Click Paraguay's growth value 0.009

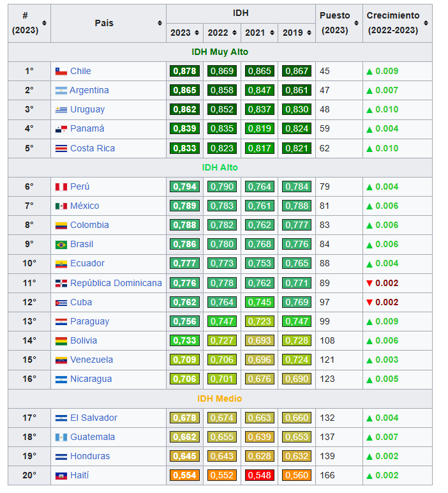click(387, 322)
